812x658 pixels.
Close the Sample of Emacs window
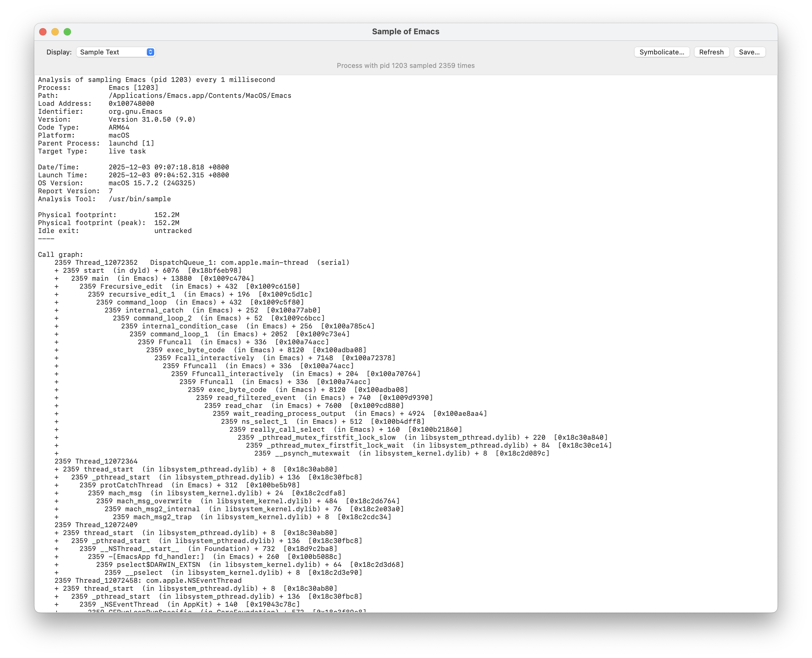pyautogui.click(x=43, y=32)
